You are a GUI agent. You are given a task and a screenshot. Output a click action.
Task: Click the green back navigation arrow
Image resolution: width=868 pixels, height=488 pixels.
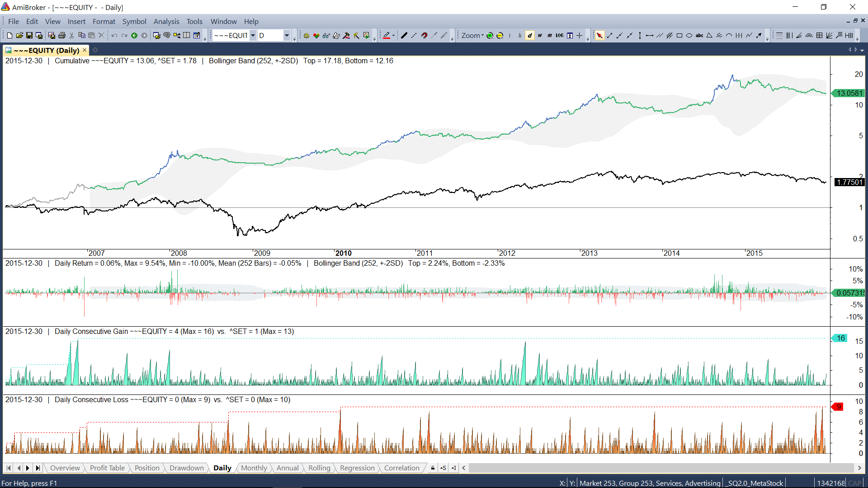coord(134,36)
